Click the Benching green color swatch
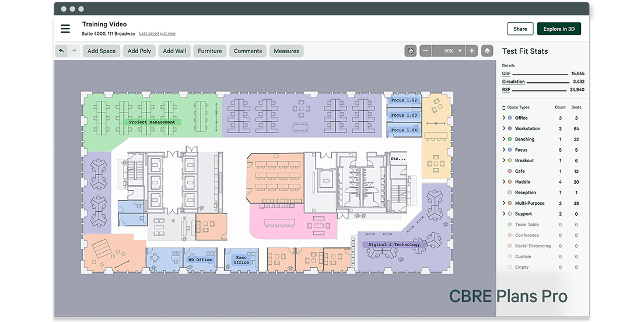The image size is (644, 322). click(x=510, y=139)
